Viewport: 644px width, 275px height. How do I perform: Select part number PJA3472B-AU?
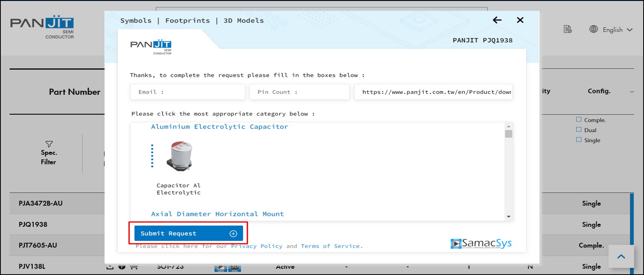tap(40, 203)
